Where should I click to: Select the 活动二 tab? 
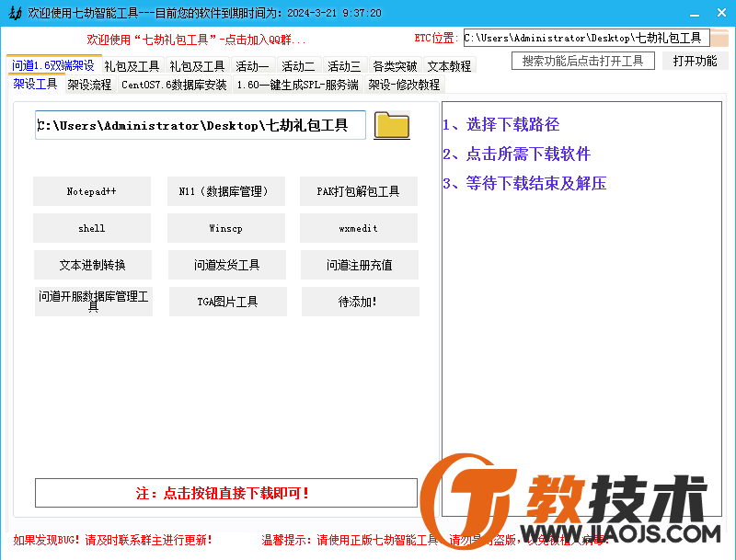pos(298,65)
